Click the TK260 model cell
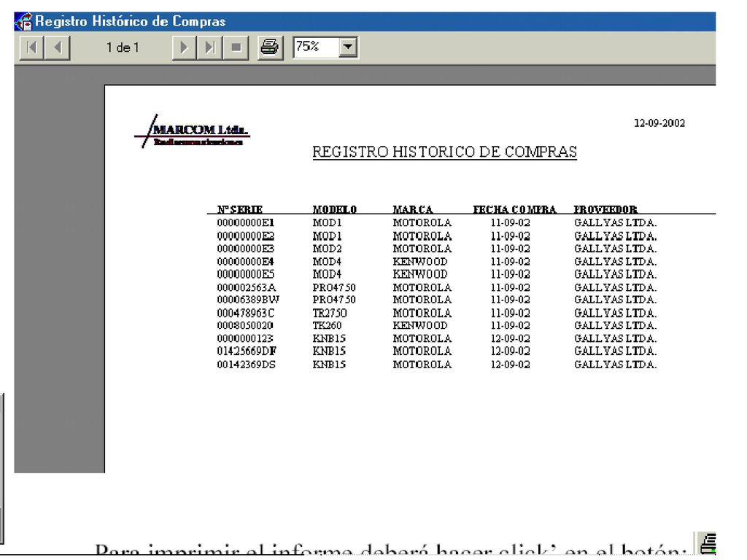The height and width of the screenshot is (560, 747). (328, 326)
